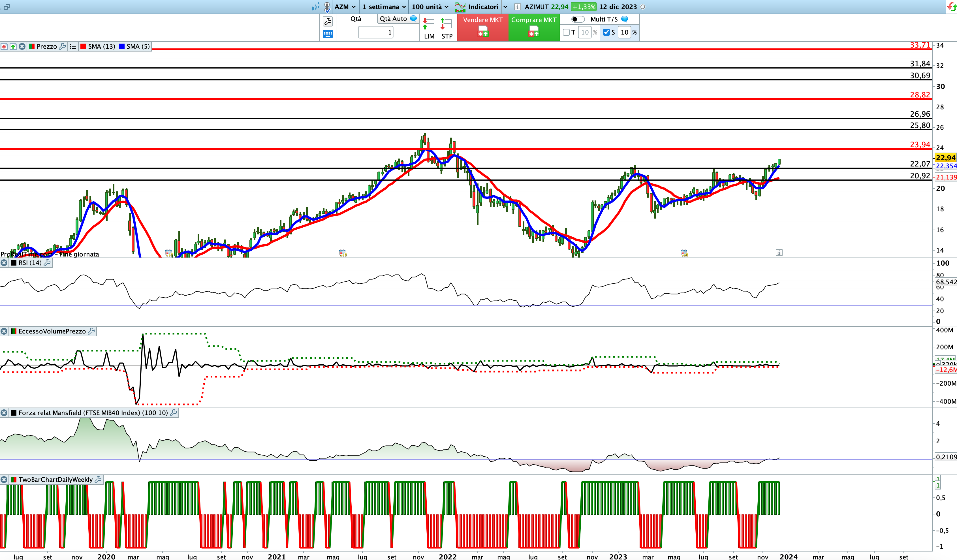Open Prezzo settings wrench
Screen dimensions: 957x560
coord(63,46)
